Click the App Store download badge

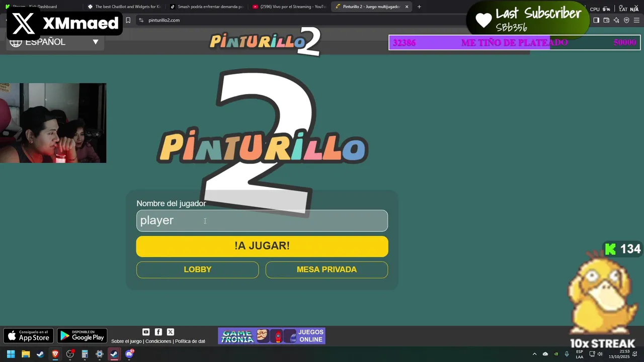coord(29,335)
